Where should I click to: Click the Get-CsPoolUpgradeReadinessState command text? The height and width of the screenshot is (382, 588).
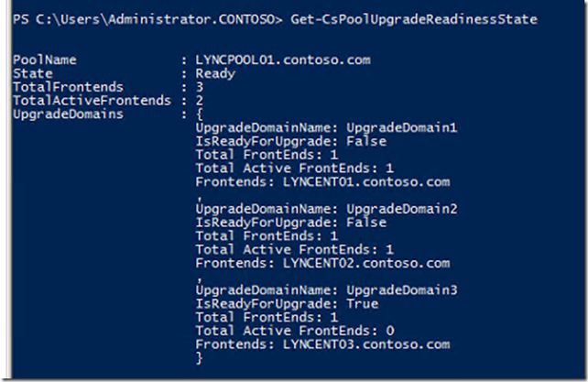click(x=414, y=19)
